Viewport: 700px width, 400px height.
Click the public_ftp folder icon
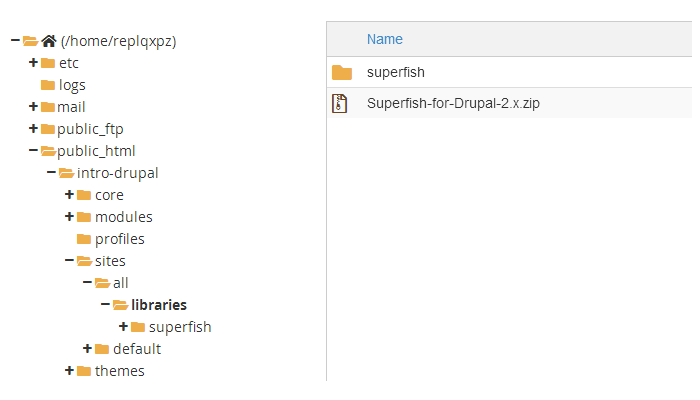(48, 129)
